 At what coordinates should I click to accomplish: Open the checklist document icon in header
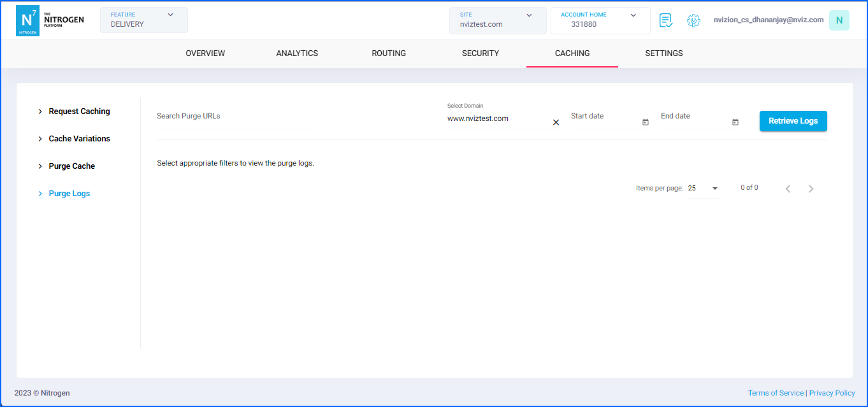coord(666,20)
